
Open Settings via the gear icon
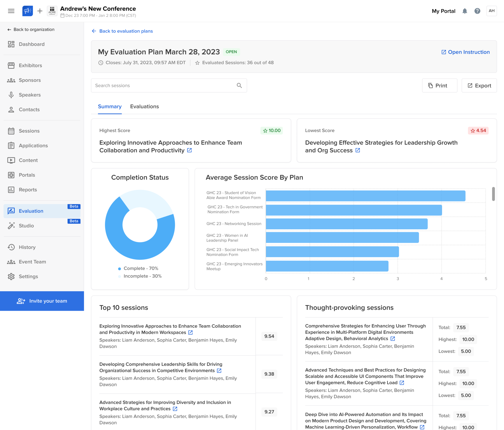pos(11,277)
